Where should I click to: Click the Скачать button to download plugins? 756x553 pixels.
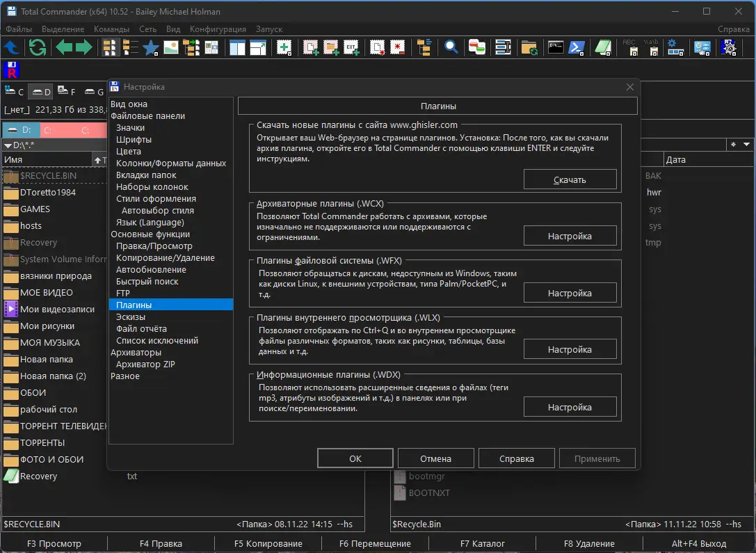(x=570, y=179)
